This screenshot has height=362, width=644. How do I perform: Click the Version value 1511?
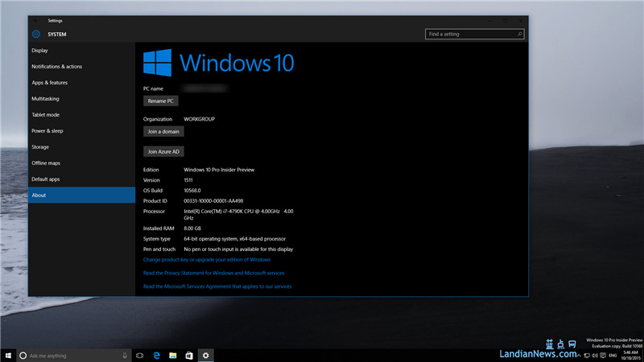tap(188, 180)
